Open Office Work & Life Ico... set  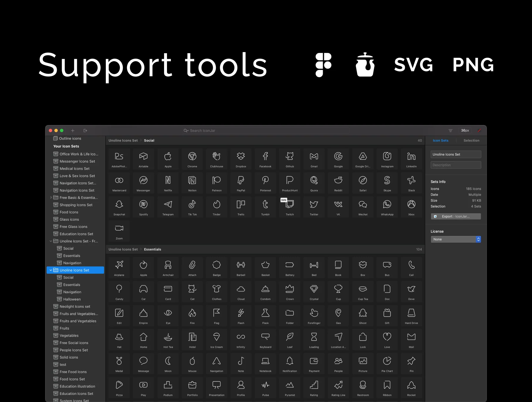(75, 154)
